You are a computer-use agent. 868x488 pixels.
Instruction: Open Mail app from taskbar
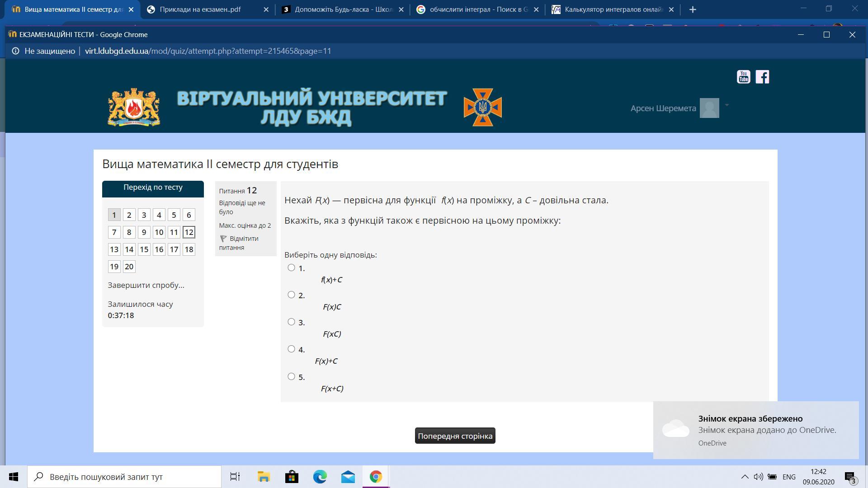pos(348,477)
